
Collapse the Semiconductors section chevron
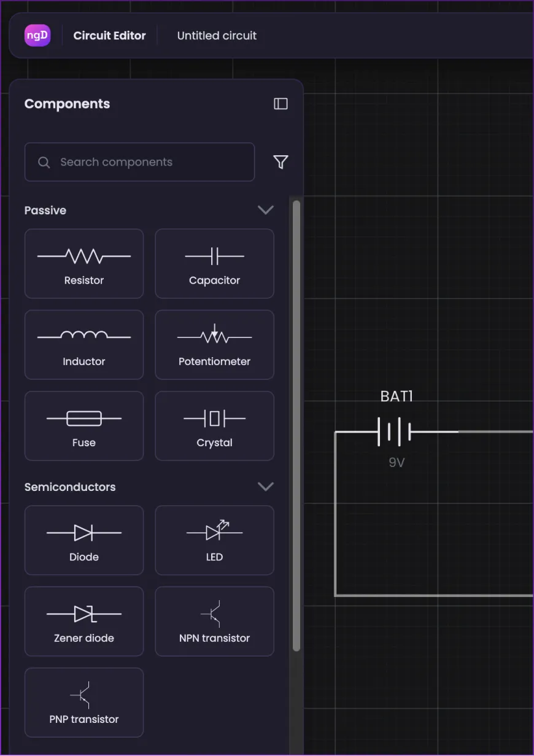[266, 487]
